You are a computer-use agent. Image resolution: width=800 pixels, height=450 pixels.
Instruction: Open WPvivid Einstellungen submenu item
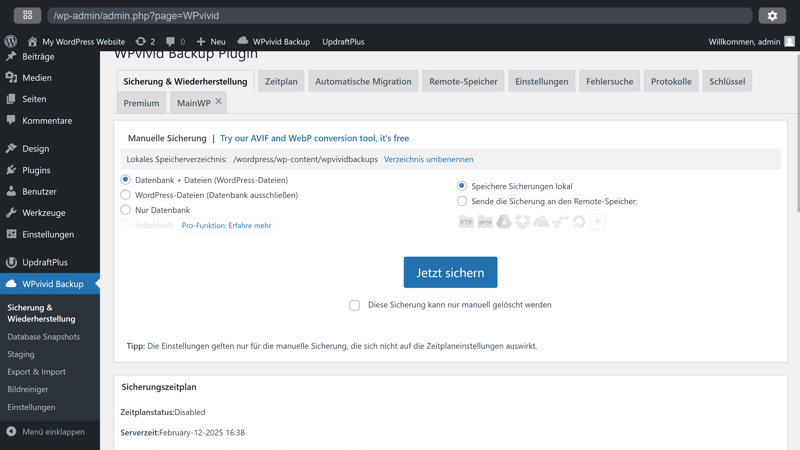pos(31,407)
